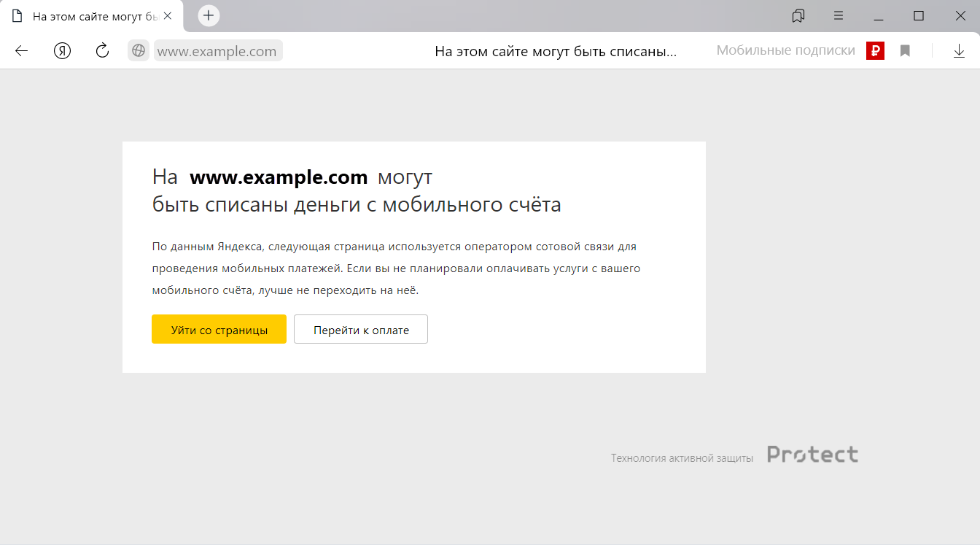Reload the page with refresh icon
The height and width of the screenshot is (545, 980).
pyautogui.click(x=103, y=50)
